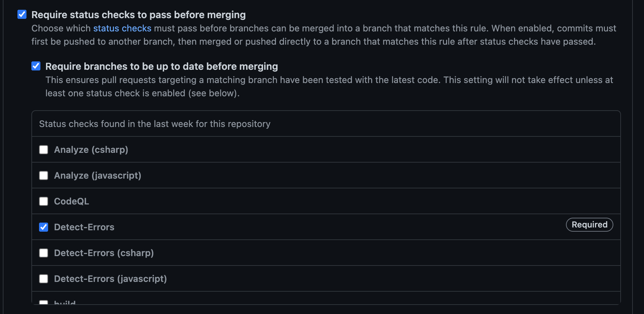Check the CodeQL status check box
Image resolution: width=644 pixels, height=314 pixels.
click(44, 201)
